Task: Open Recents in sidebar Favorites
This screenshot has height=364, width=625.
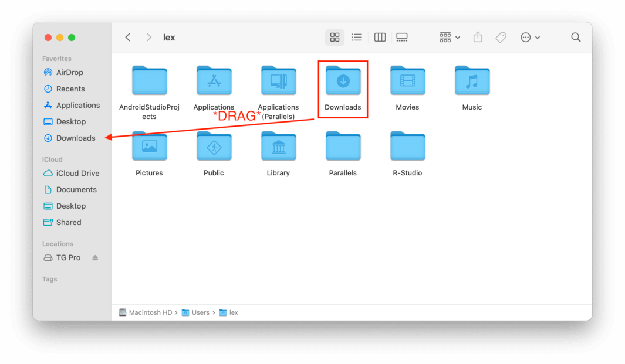Action: tap(70, 89)
